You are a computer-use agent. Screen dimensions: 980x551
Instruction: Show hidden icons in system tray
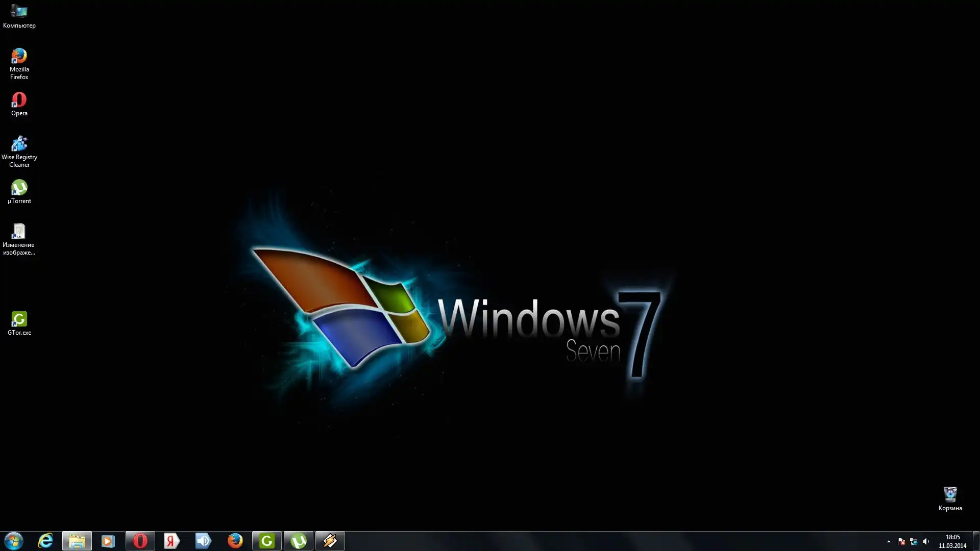tap(889, 541)
